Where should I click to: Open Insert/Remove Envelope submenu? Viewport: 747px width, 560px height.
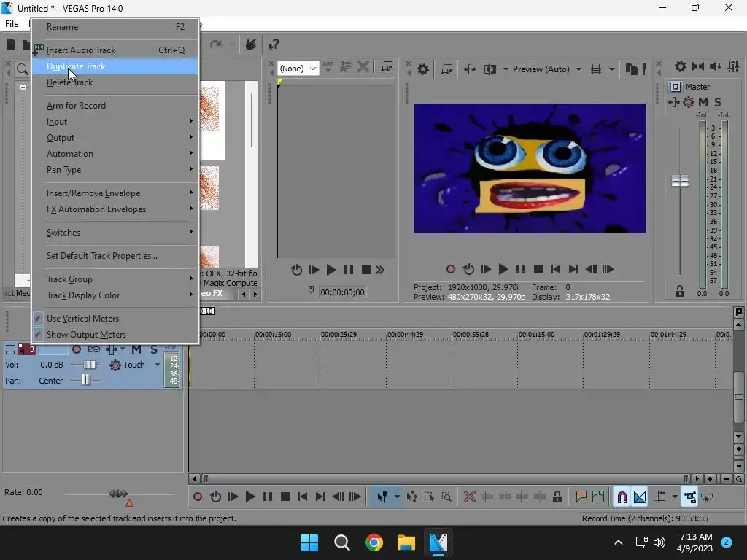[x=115, y=192]
